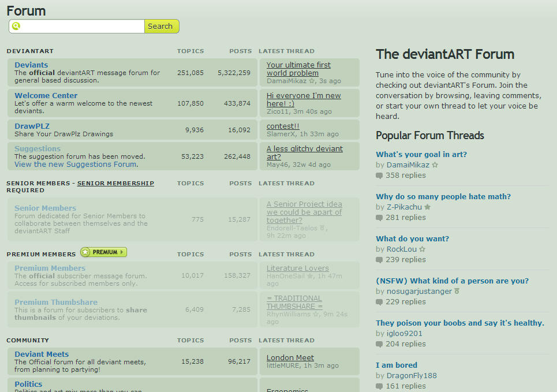Screen dimensions: 557x392
Task: Open the London Meet thread
Action: (x=290, y=357)
